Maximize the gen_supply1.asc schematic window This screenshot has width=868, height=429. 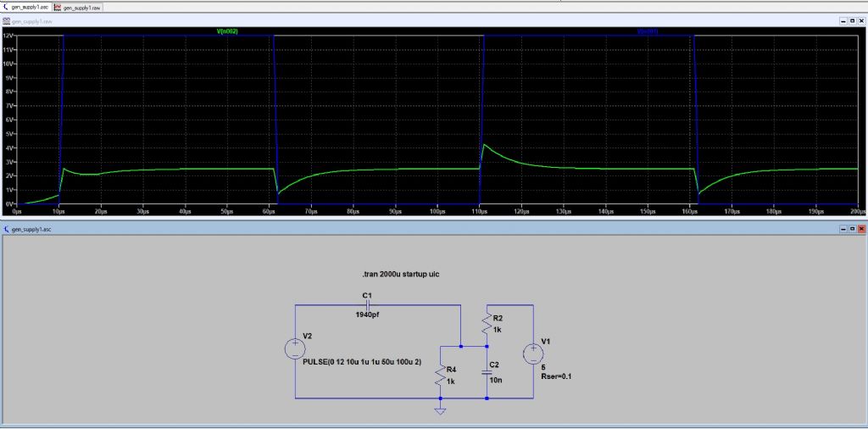click(x=853, y=229)
